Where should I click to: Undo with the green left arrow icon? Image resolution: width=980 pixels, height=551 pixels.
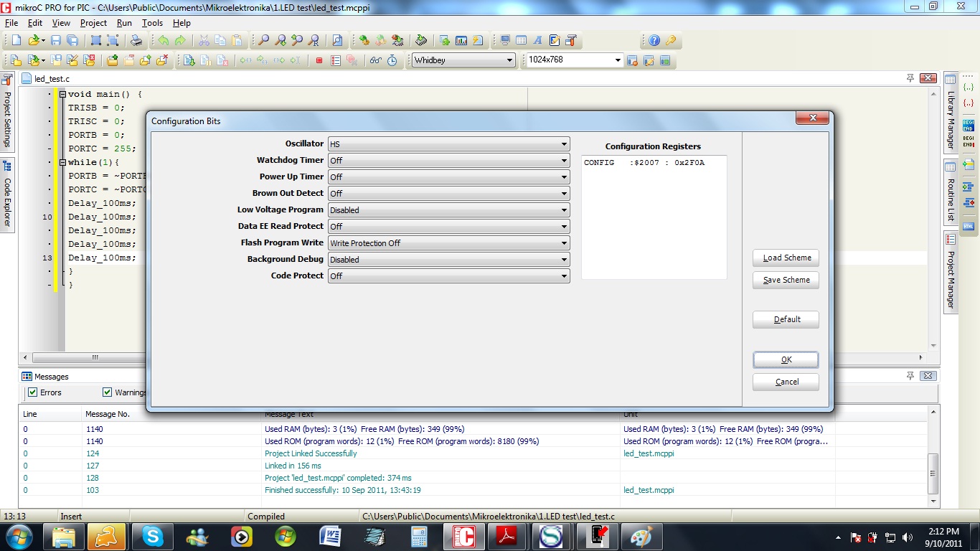click(x=164, y=41)
